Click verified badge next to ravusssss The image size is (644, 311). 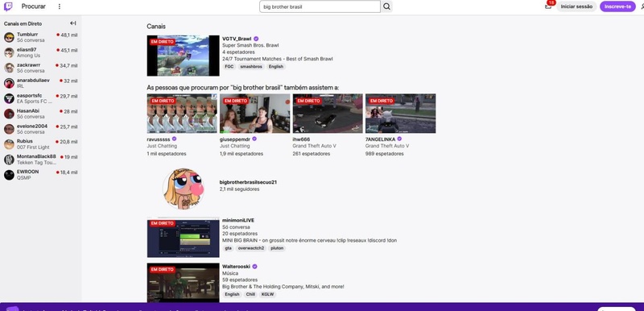[174, 139]
